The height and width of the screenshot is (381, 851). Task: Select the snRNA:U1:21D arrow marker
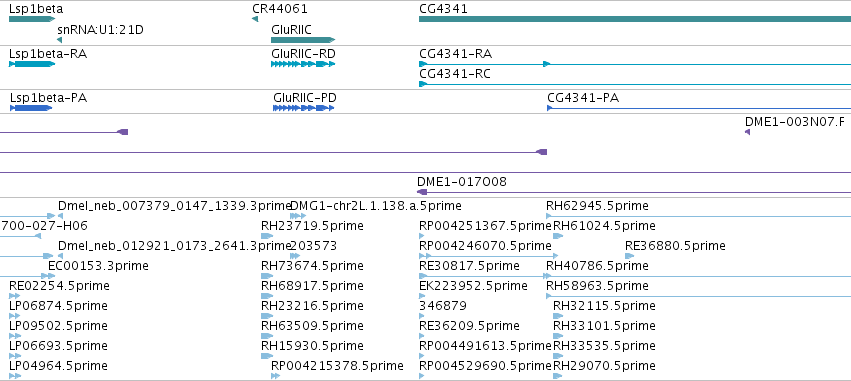[x=59, y=40]
